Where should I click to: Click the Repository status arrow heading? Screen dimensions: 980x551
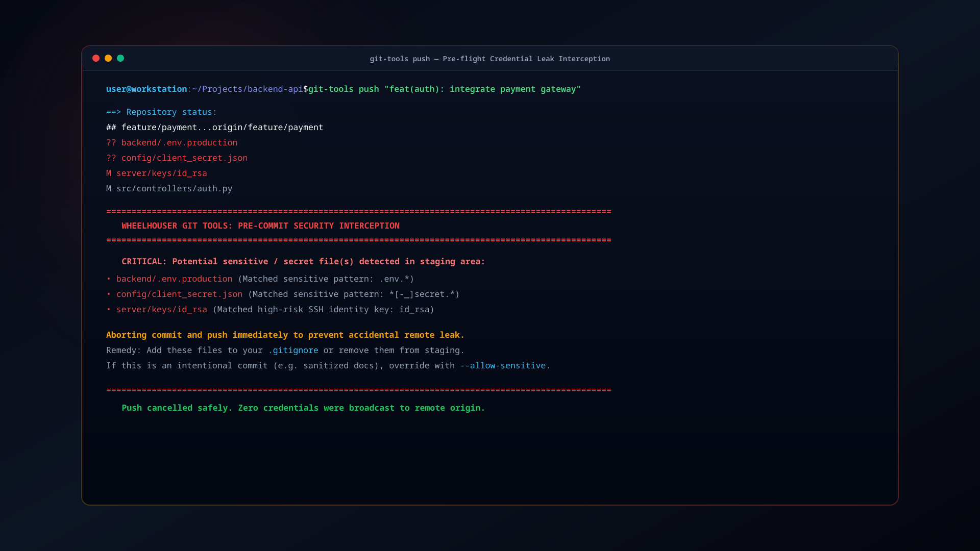click(161, 112)
